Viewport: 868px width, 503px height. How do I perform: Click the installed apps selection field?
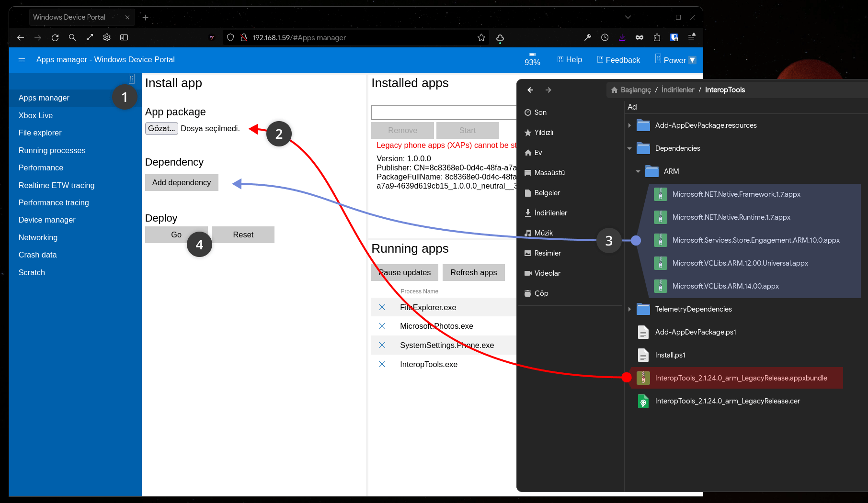[444, 112]
